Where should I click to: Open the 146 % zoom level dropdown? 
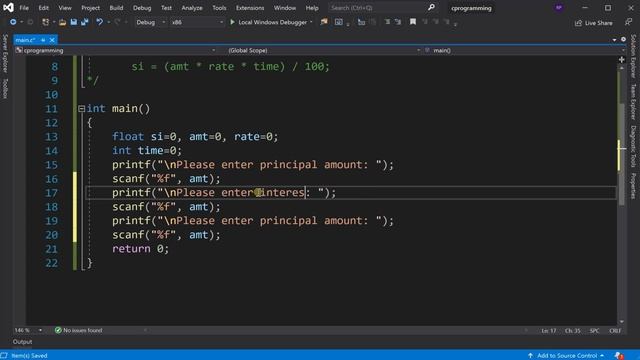click(x=29, y=330)
